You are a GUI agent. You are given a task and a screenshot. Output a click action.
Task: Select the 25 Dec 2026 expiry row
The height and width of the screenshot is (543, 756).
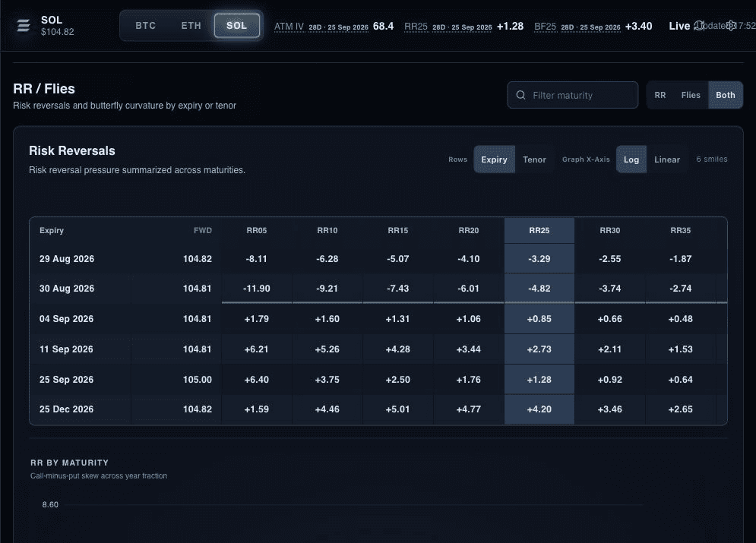[378, 409]
